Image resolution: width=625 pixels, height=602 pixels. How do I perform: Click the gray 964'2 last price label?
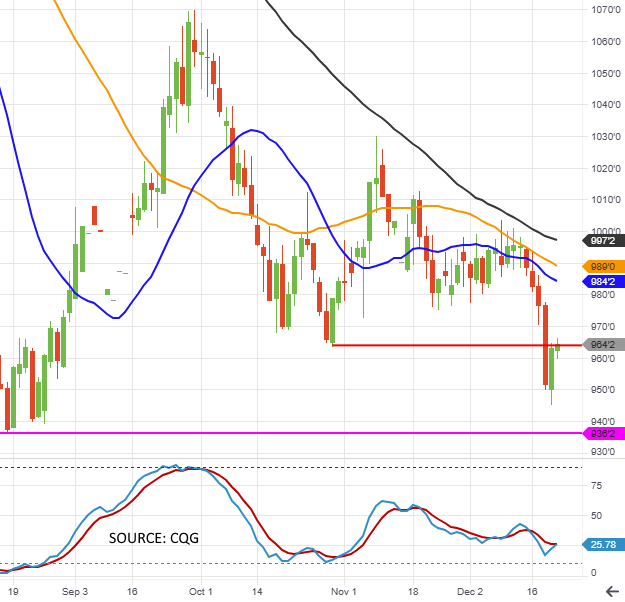point(603,344)
